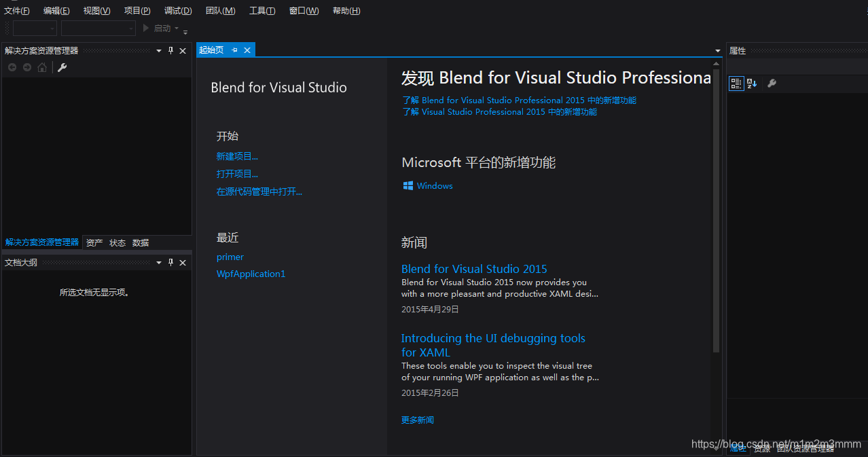The width and height of the screenshot is (868, 457).
Task: Open the solution configuration combo box
Action: (x=35, y=29)
